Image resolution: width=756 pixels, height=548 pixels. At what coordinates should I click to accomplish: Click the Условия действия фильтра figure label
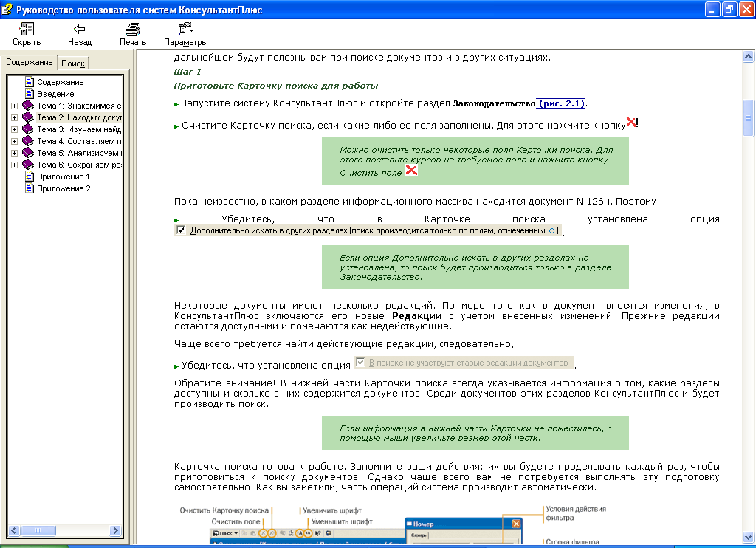(576, 513)
